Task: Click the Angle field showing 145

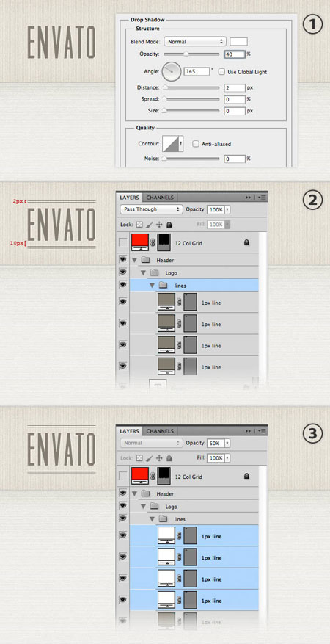Action: tap(197, 71)
